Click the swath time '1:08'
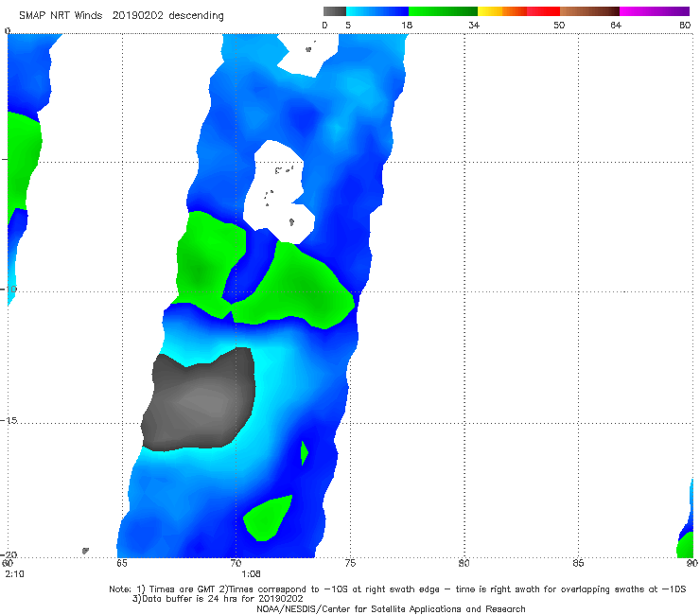The image size is (700, 615). [251, 574]
